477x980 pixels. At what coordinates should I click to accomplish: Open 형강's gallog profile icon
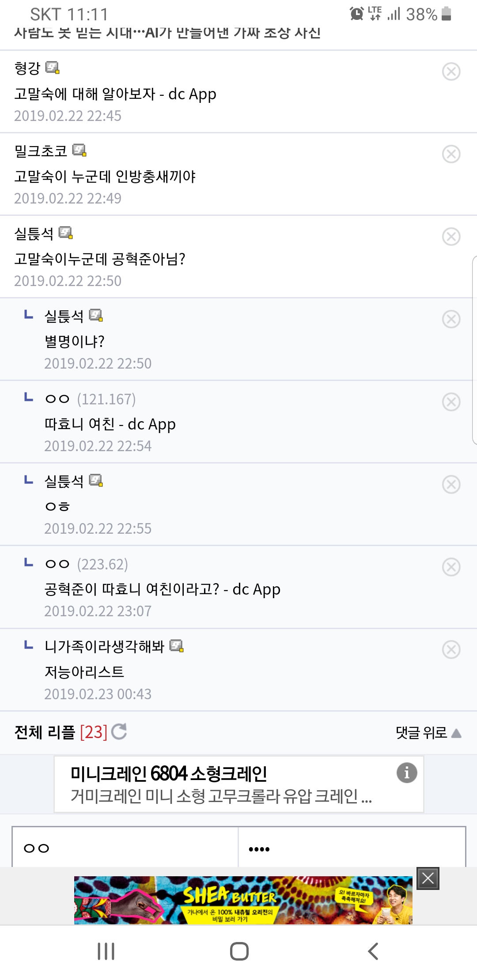point(53,68)
